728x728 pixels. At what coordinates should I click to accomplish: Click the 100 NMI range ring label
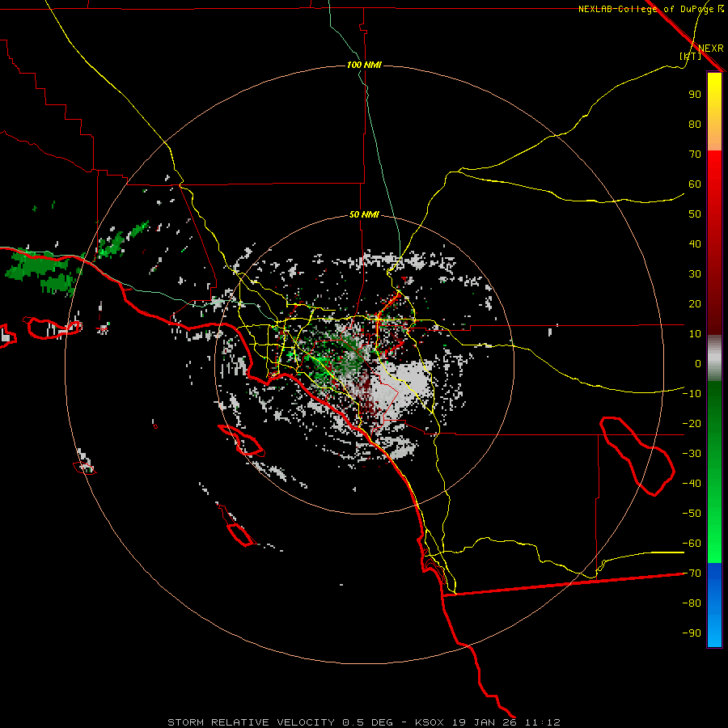(x=364, y=65)
